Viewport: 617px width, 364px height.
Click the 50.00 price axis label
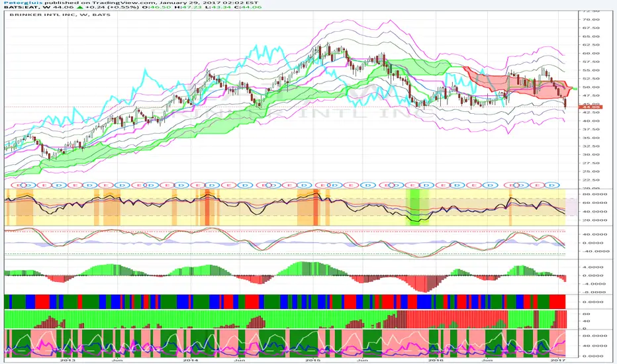pos(593,87)
